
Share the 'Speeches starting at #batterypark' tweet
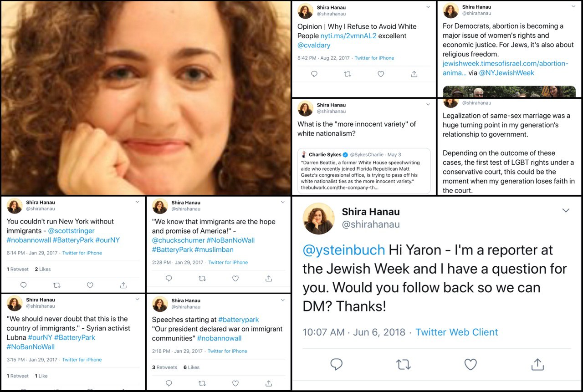click(x=269, y=383)
